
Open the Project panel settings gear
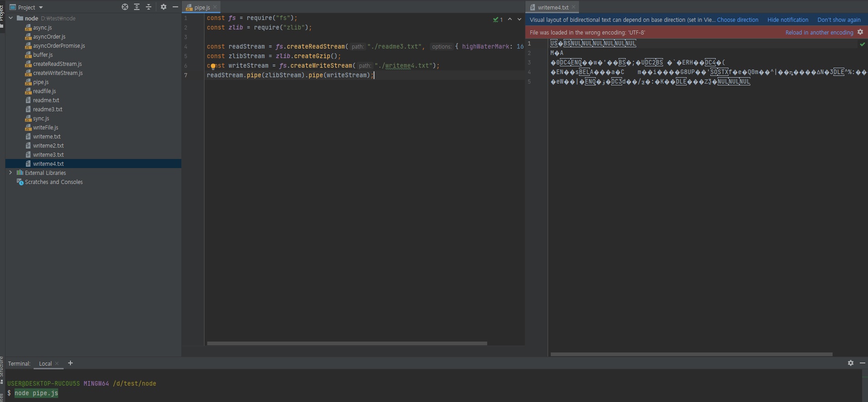click(164, 7)
